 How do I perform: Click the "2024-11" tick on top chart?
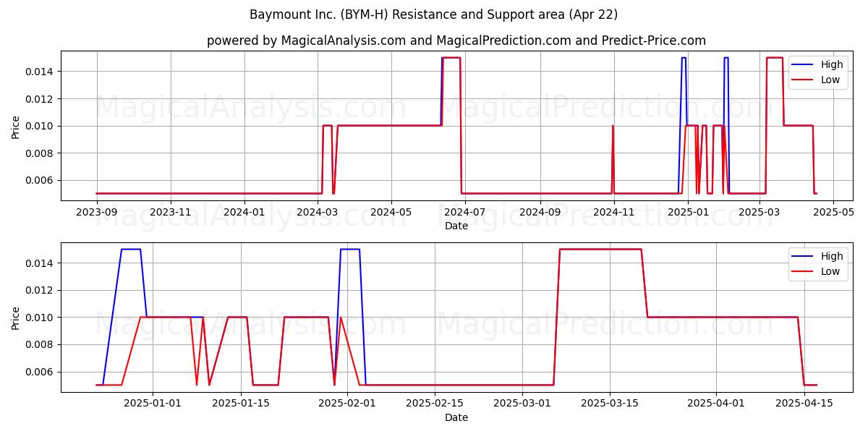click(614, 212)
